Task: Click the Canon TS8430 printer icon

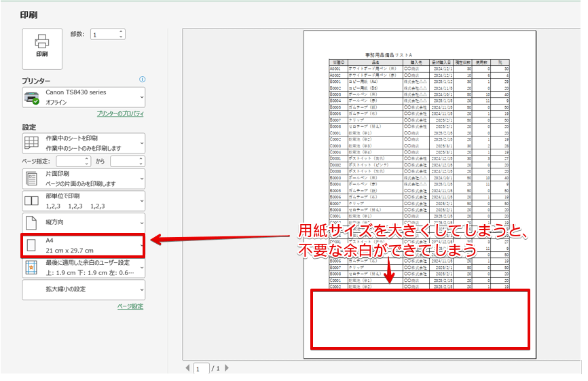Action: 31,97
